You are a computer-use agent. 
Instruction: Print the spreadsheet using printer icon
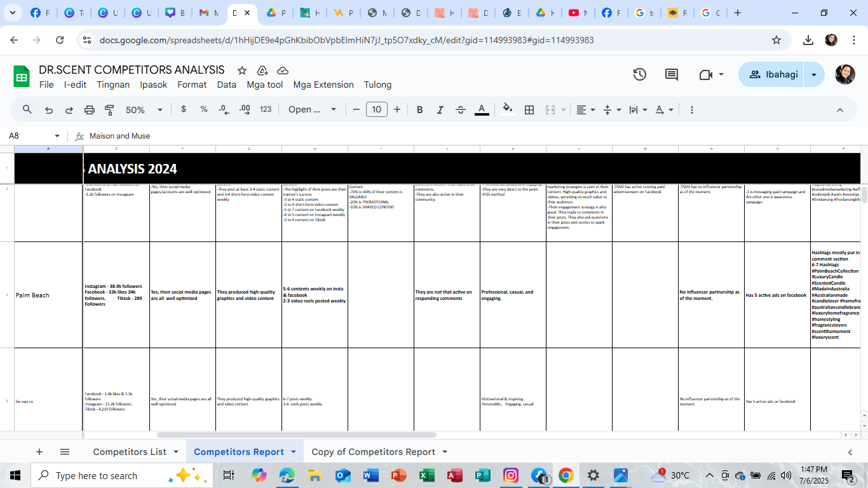tap(90, 109)
